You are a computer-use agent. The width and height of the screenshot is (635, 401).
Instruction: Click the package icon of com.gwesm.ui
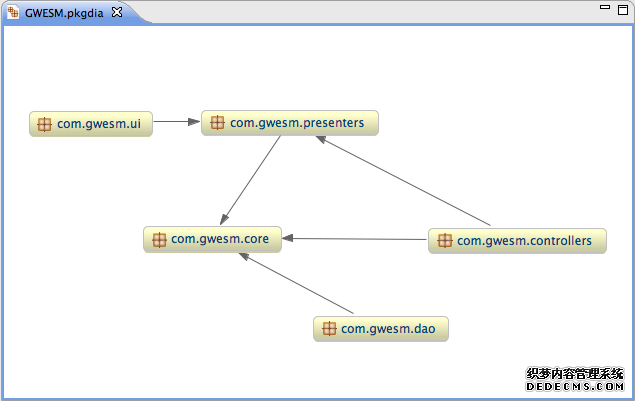coord(45,124)
